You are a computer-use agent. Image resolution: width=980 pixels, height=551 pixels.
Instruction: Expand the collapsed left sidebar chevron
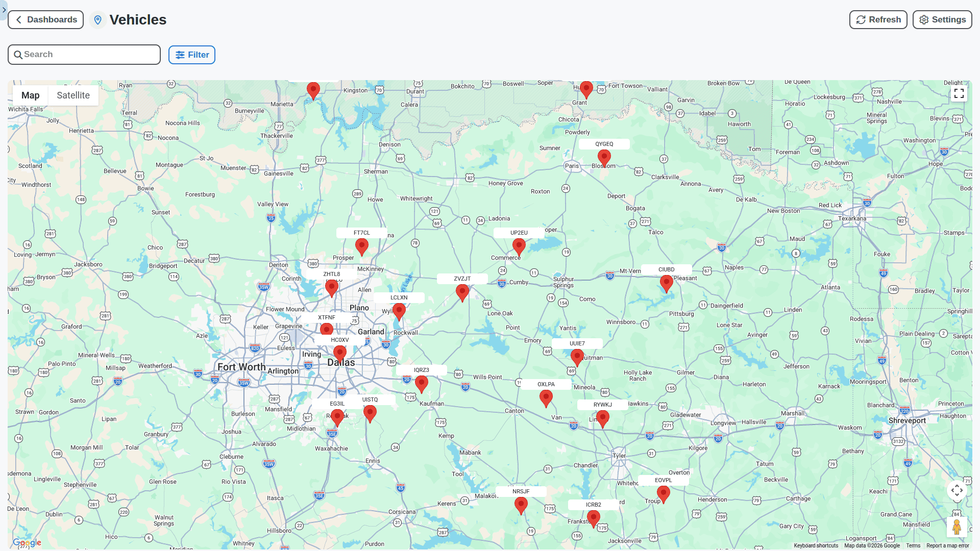click(x=4, y=10)
